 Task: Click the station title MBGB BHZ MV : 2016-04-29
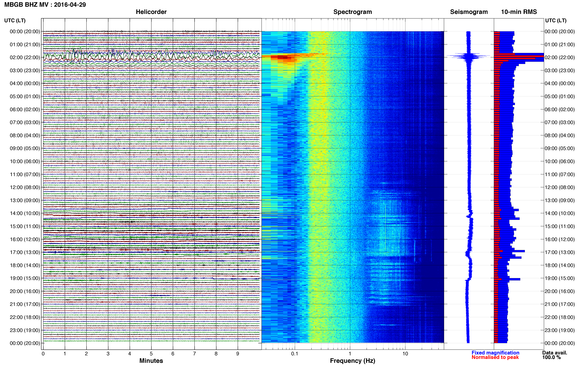click(45, 5)
